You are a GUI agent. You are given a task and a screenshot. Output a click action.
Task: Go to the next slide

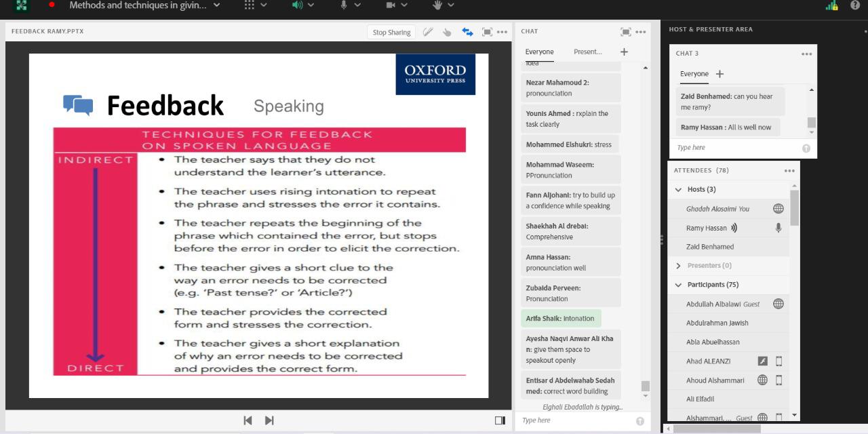pos(269,420)
